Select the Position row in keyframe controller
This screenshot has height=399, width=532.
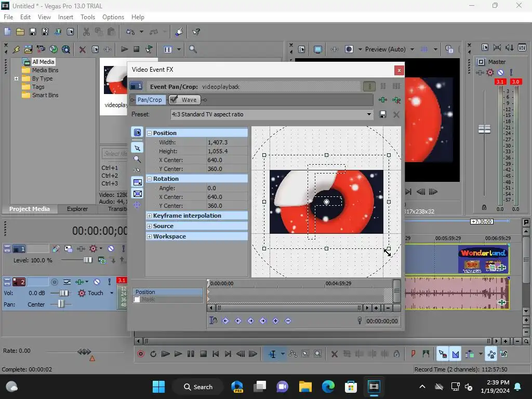coord(169,292)
